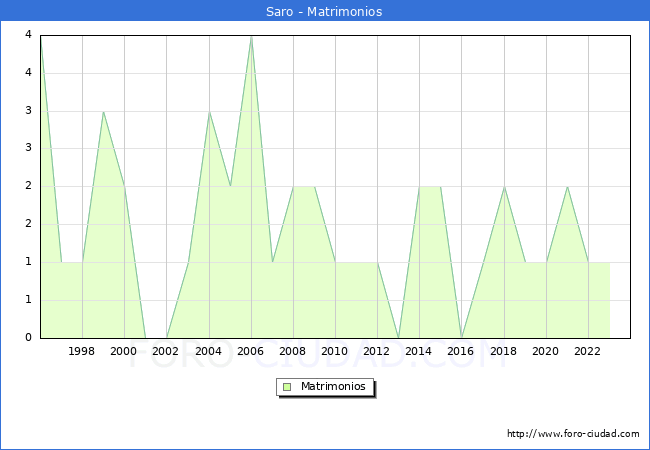The image size is (650, 450).
Task: Select the 2014 x-axis label
Action: (x=418, y=351)
